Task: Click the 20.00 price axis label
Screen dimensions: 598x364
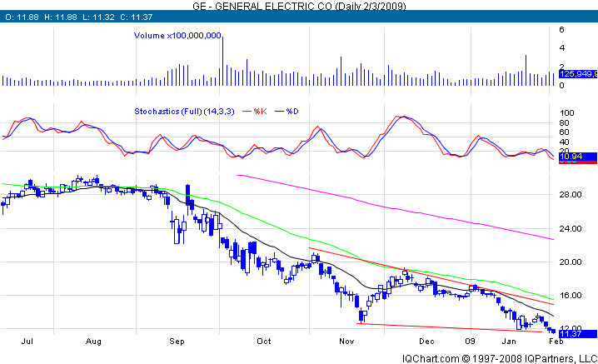Action: 571,262
